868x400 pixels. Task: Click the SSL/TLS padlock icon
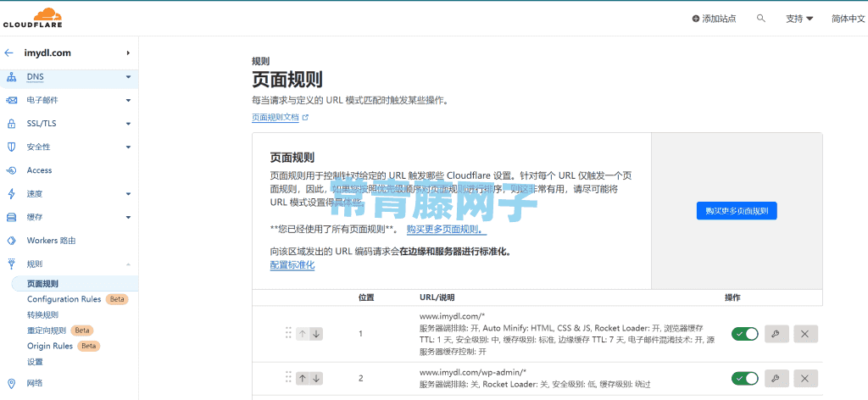(x=11, y=124)
